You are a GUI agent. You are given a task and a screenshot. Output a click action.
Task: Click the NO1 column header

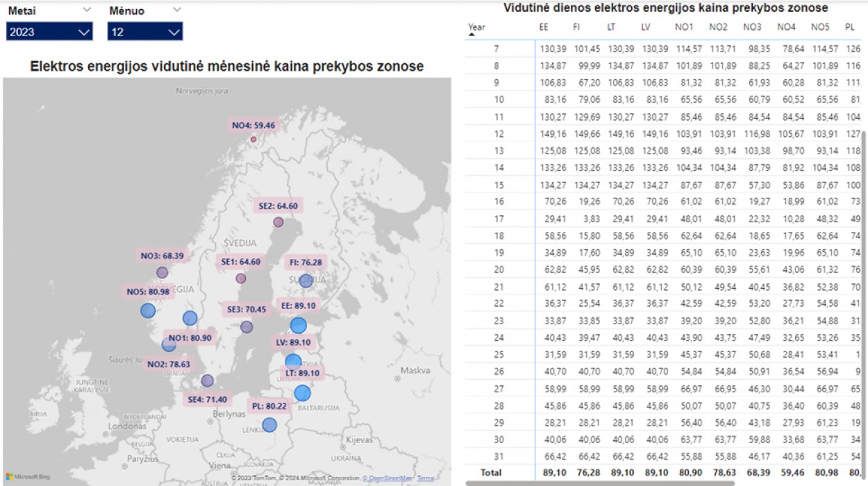[x=683, y=27]
